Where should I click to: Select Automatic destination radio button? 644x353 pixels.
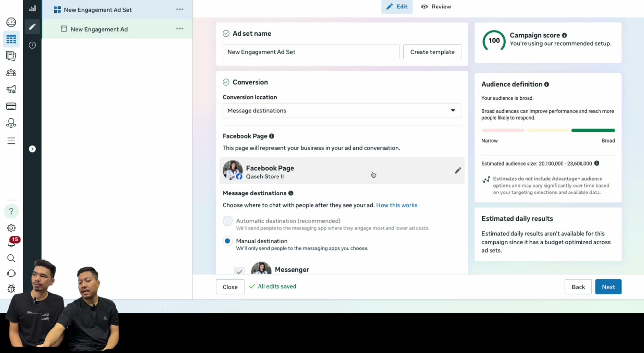(227, 221)
